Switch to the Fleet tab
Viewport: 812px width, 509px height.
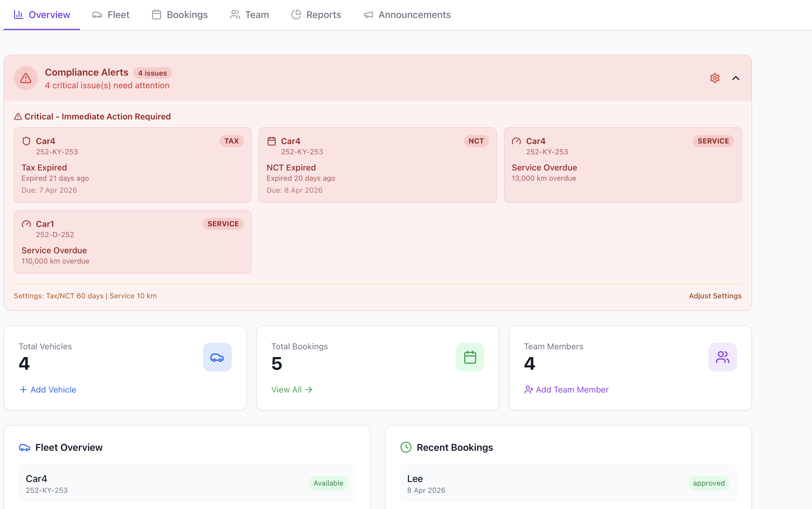point(111,15)
